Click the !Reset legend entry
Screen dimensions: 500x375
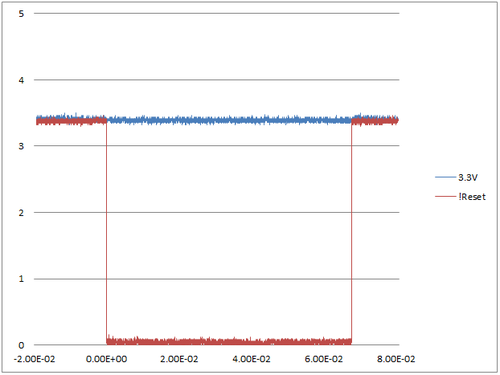[x=460, y=197]
